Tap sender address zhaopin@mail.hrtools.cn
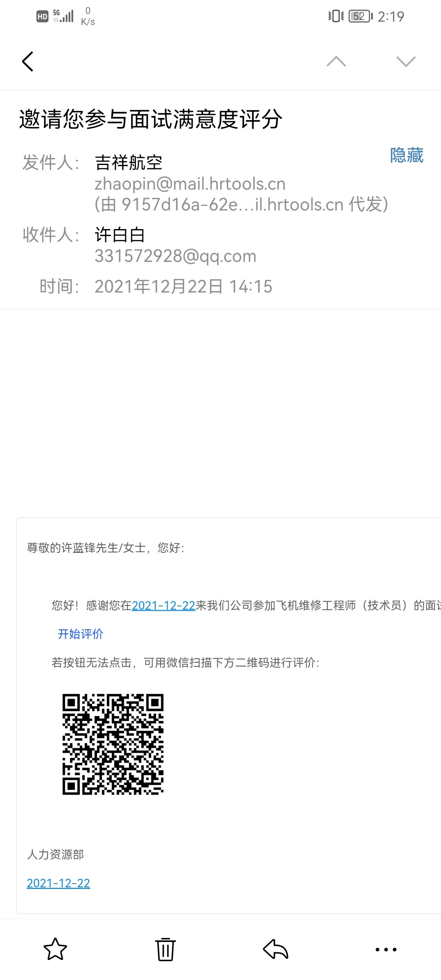Viewport: 441px width, 980px height. coord(190,184)
